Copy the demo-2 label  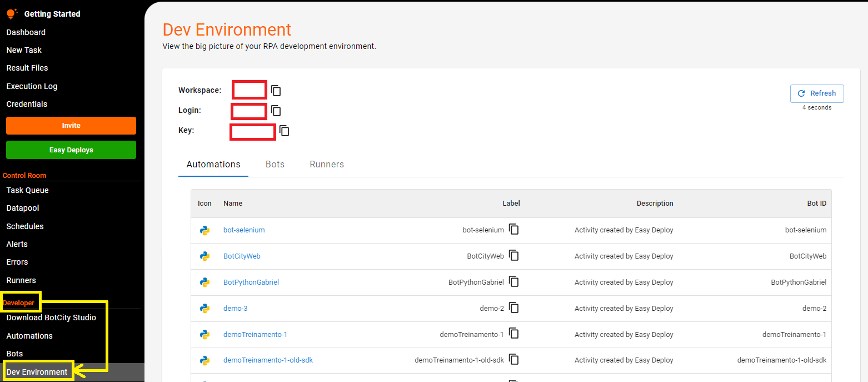point(514,308)
